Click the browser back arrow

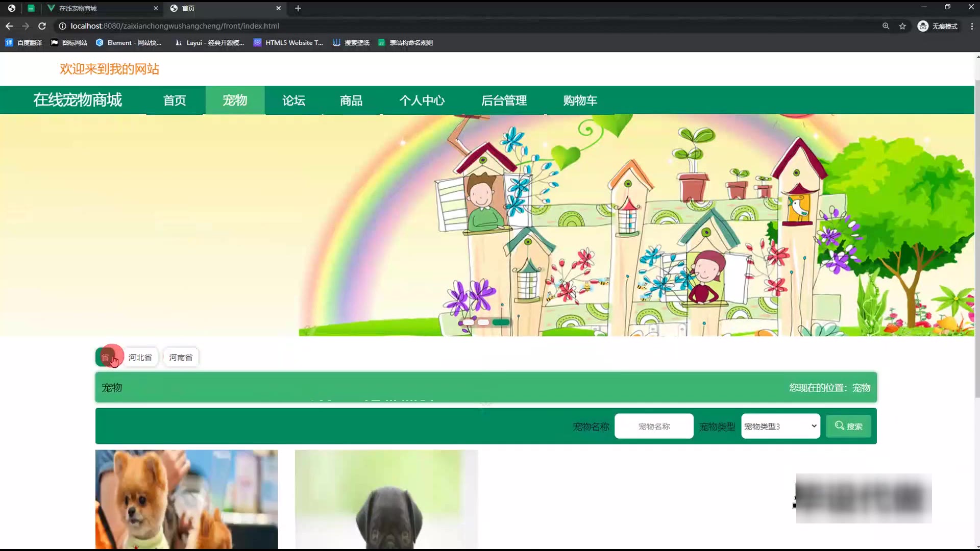click(9, 26)
